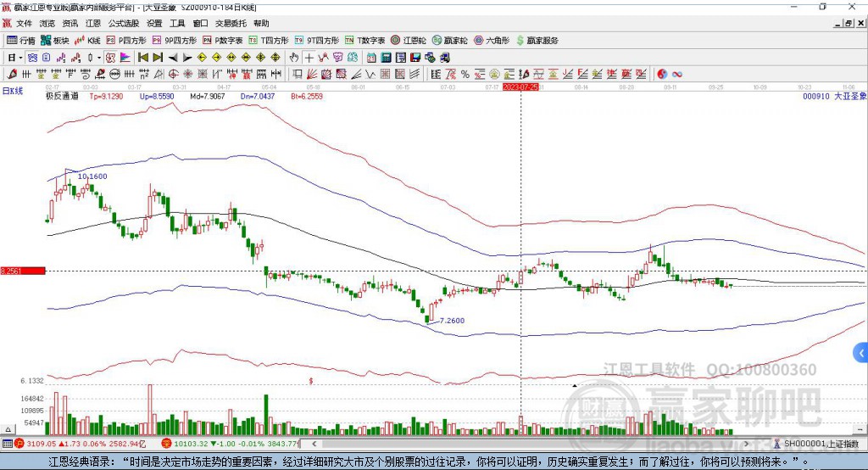Click the 8.2561 red price tag
Screen dimensions: 868x470
click(x=23, y=271)
